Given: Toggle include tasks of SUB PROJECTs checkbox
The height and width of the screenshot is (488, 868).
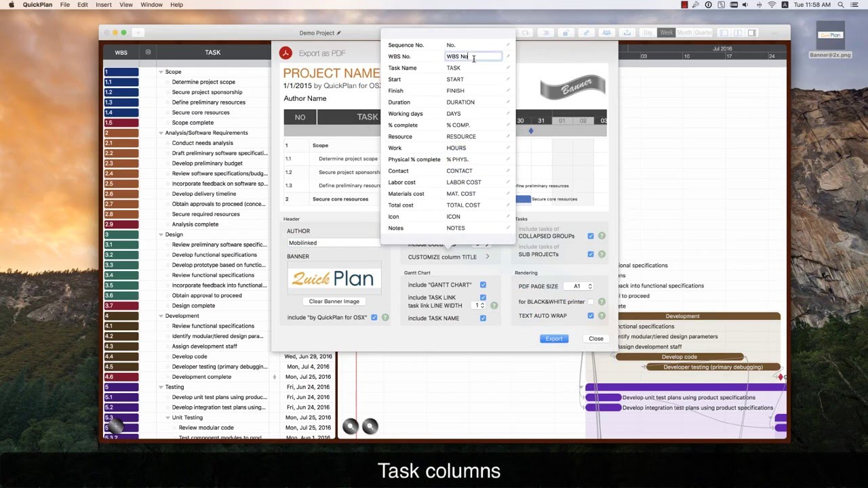Looking at the screenshot, I should (x=591, y=254).
